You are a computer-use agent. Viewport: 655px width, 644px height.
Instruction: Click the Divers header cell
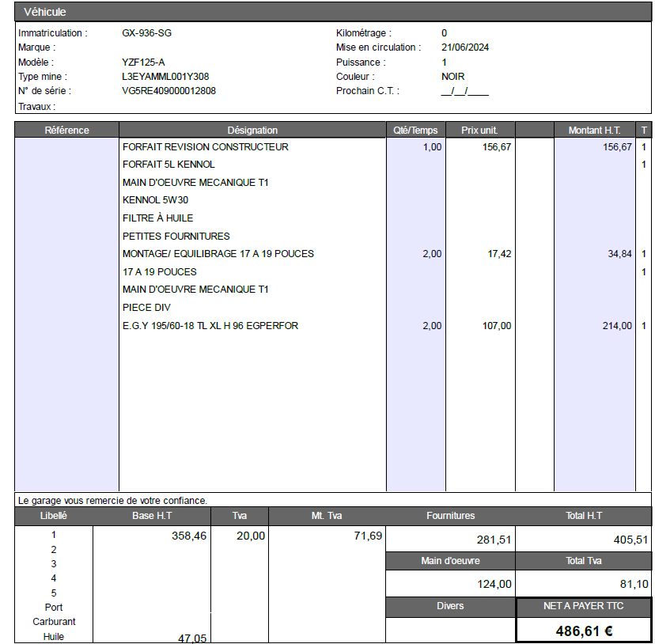tap(450, 606)
